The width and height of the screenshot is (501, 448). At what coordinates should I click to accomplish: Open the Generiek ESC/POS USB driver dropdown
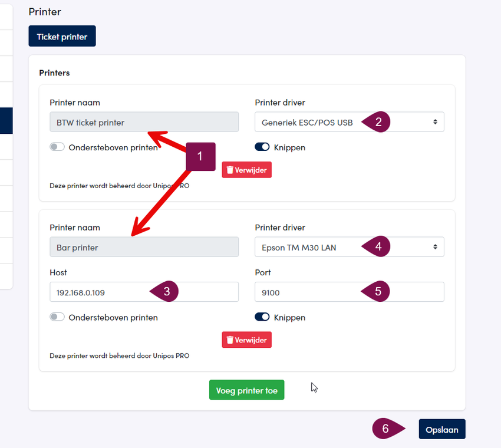350,122
